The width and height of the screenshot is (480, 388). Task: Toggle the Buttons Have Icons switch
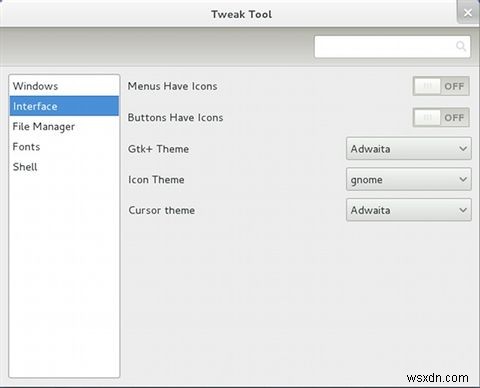[441, 118]
